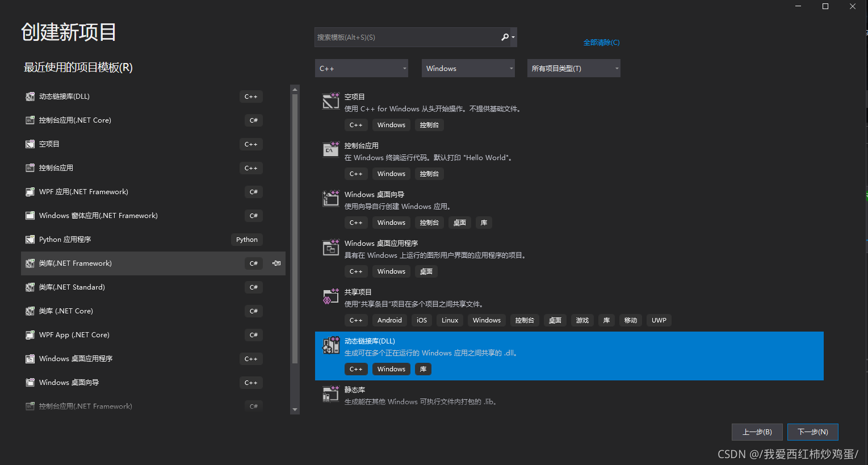Click the Linux tag under 共享项目
Image resolution: width=868 pixels, height=465 pixels.
[x=450, y=320]
